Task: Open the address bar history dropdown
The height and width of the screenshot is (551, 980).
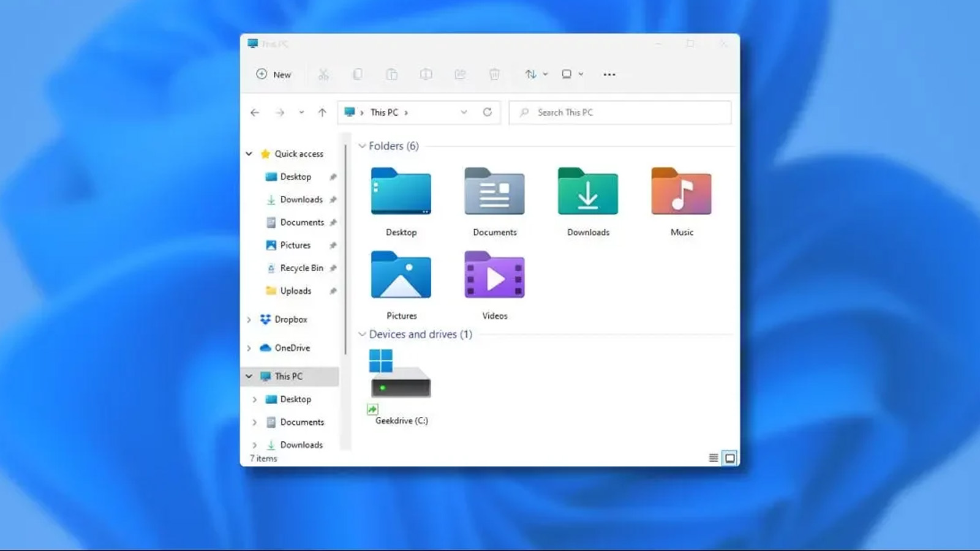Action: [464, 112]
